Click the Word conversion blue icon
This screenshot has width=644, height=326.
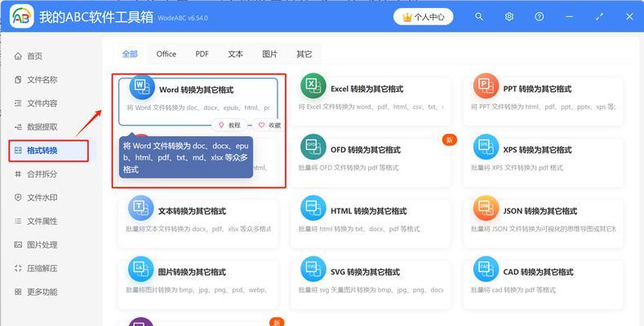(142, 87)
